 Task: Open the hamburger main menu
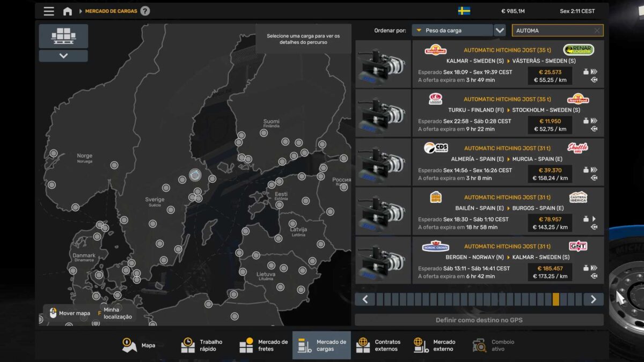coord(49,11)
